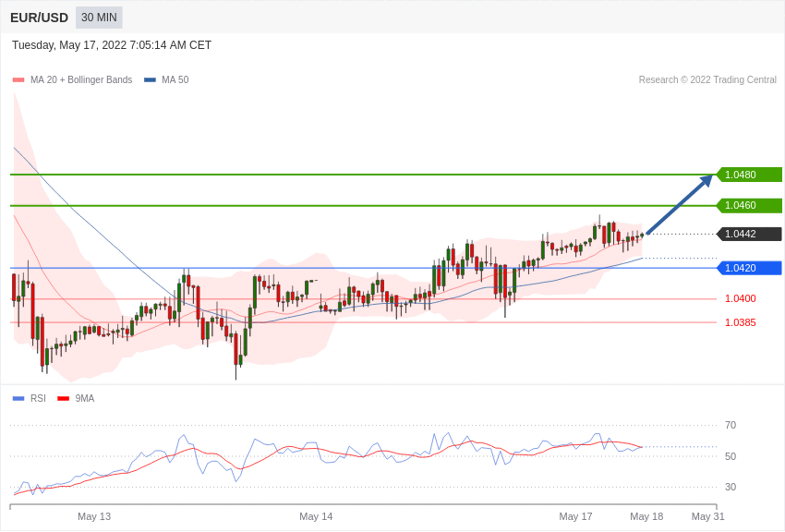Click the Research © 2022 Trading Central credit
785x532 pixels.
click(707, 80)
